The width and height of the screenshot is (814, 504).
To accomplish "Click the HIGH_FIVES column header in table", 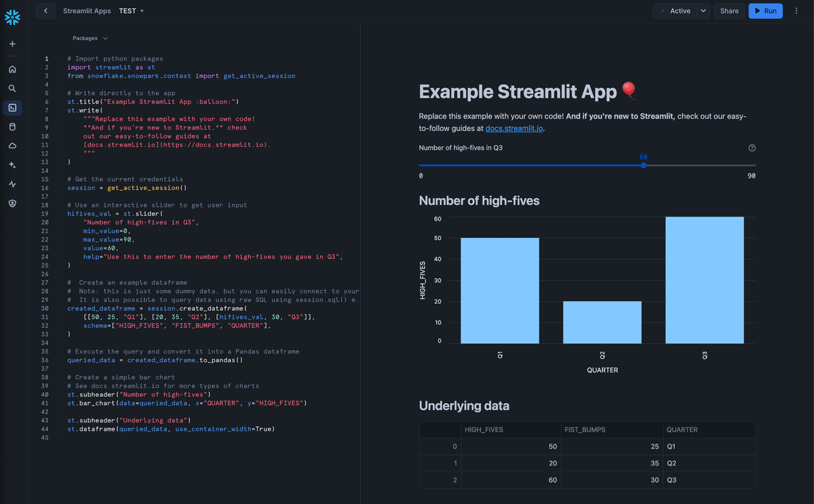I will [x=510, y=429].
